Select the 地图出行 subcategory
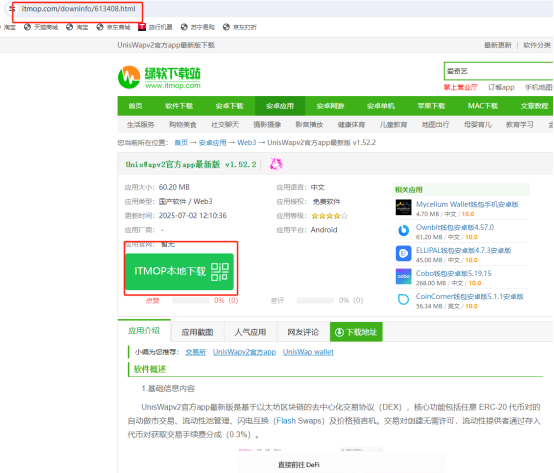This screenshot has width=554, height=473. 436,125
